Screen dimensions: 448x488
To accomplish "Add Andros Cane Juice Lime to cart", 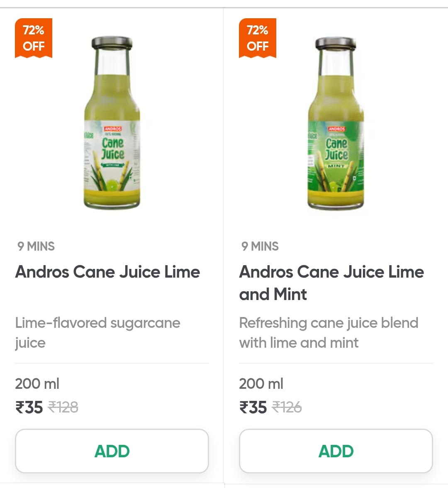I will (112, 451).
